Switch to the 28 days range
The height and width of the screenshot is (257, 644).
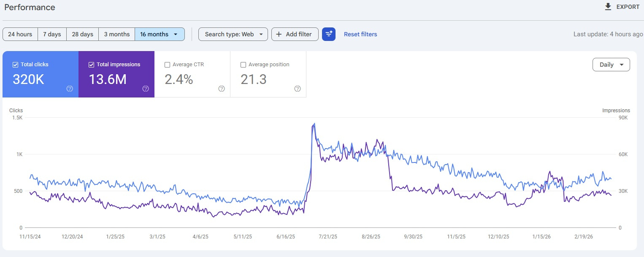(x=82, y=34)
